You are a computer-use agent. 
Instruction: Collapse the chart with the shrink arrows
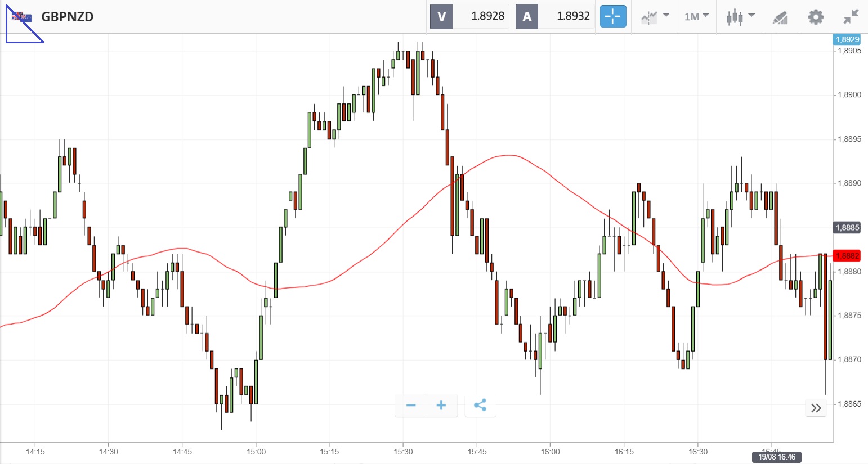coord(851,17)
